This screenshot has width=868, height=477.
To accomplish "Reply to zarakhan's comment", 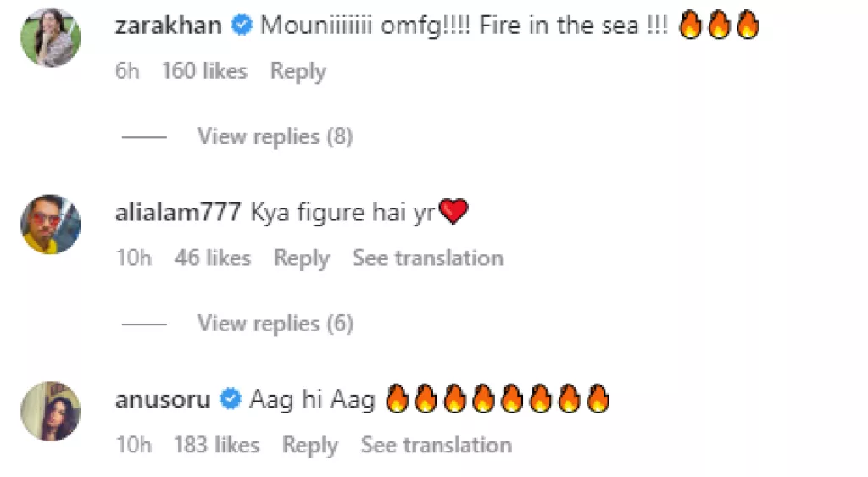I will (x=298, y=71).
